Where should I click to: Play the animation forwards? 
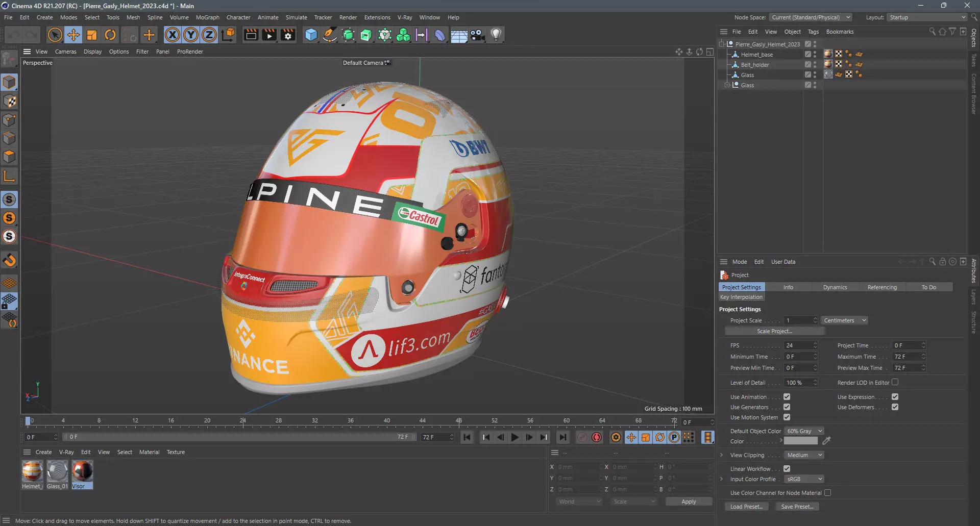(515, 437)
